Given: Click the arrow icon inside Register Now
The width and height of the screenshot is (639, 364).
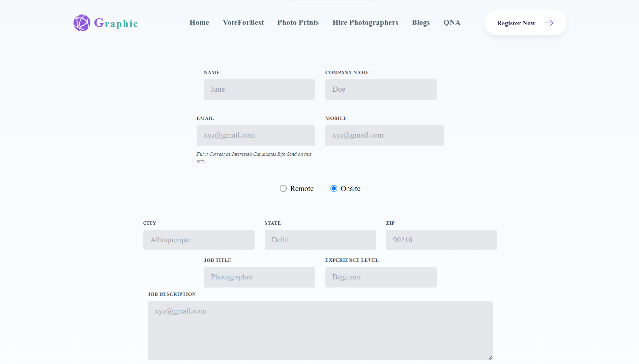Looking at the screenshot, I should click(549, 23).
